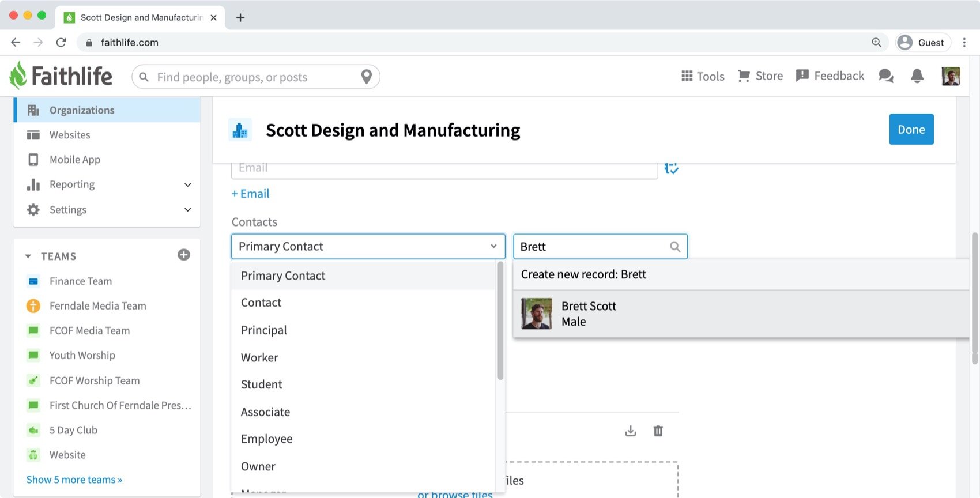Open the Tools grid icon
Image resolution: width=980 pixels, height=498 pixels.
pos(687,76)
